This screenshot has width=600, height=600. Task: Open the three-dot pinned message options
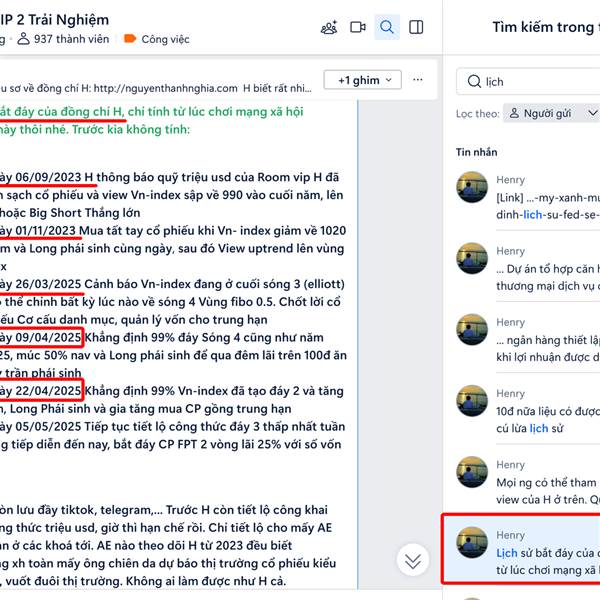coord(418,80)
